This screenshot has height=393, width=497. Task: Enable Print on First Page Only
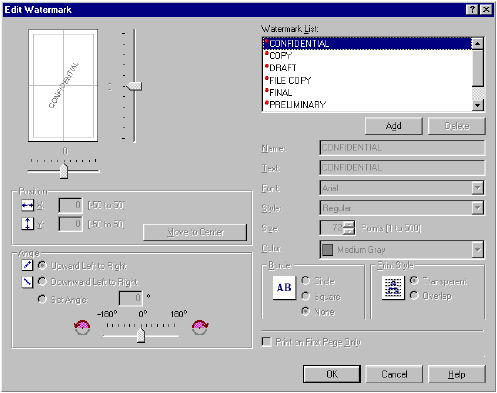266,342
